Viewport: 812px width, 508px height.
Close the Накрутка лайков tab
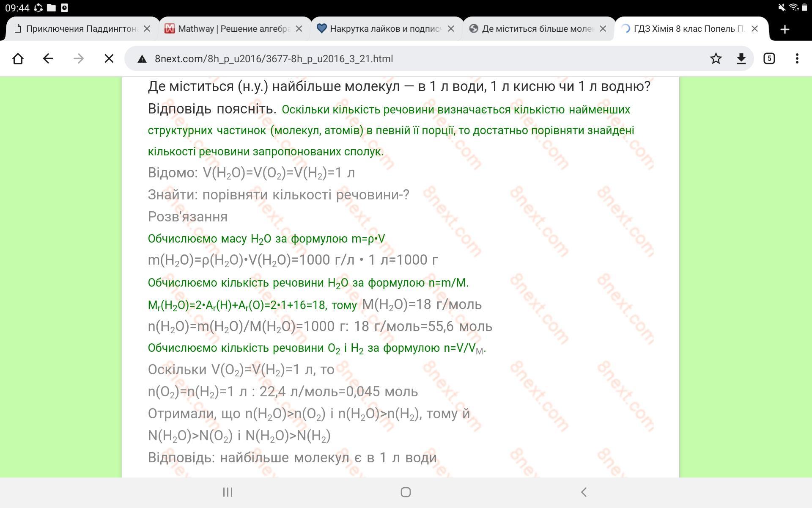click(451, 29)
